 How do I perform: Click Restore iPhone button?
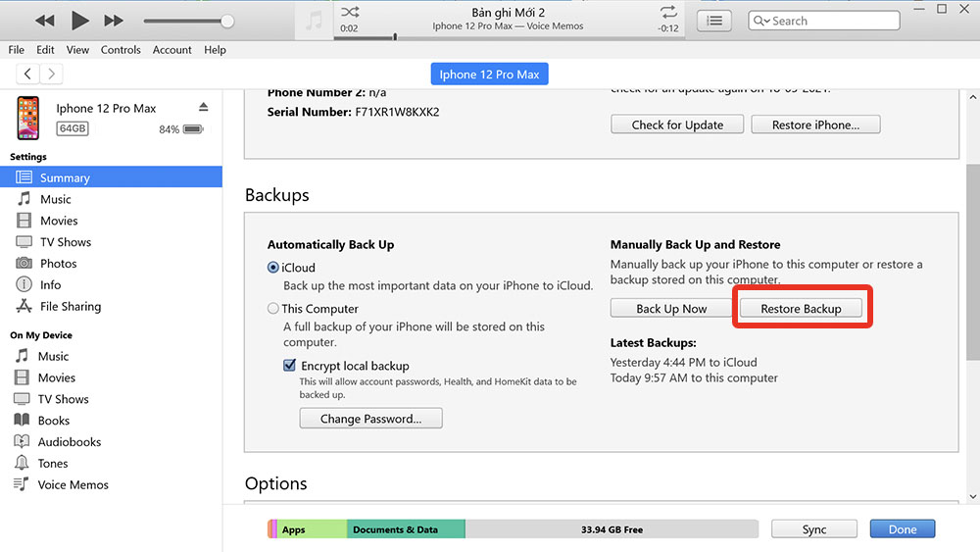pos(815,125)
